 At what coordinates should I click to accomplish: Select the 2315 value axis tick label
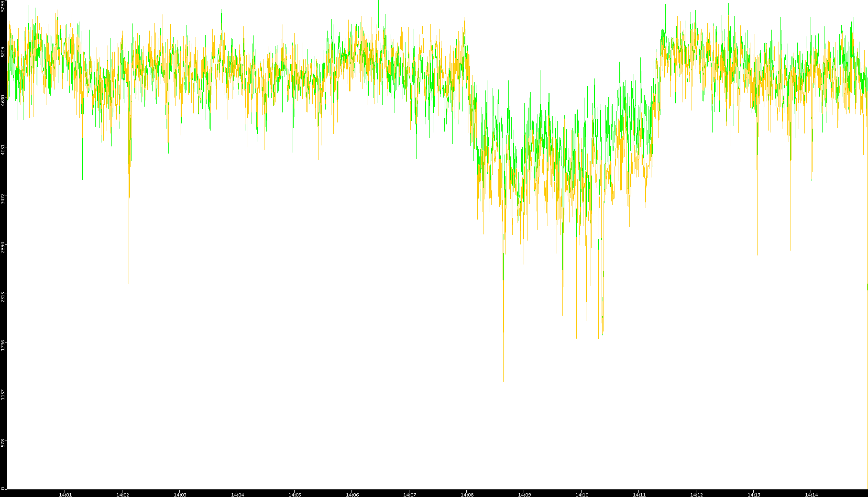[3, 297]
